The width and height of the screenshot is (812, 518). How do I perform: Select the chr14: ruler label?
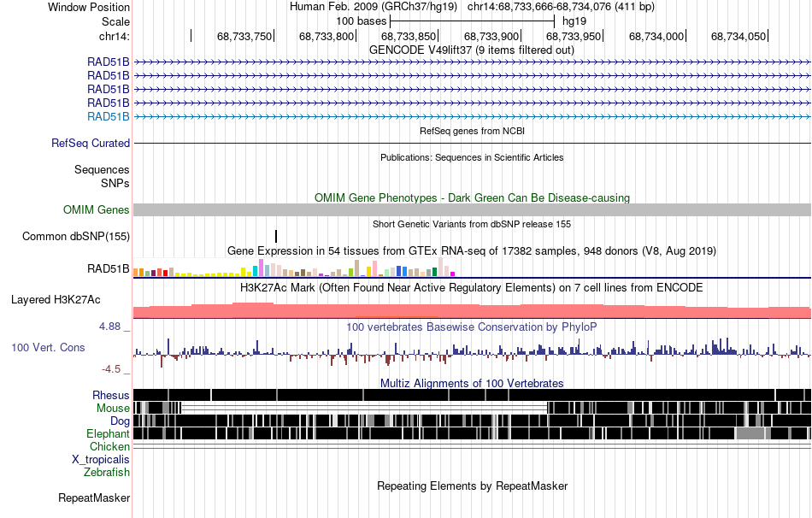(x=114, y=36)
